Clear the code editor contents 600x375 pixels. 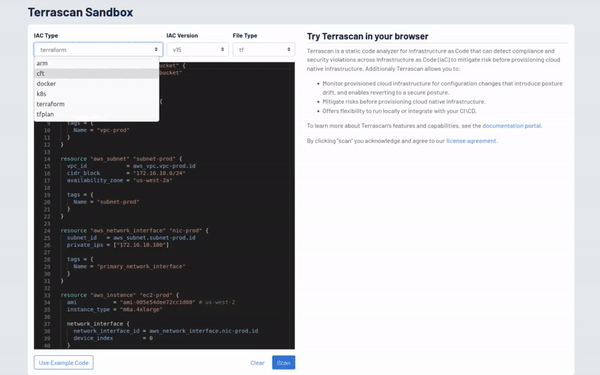pos(257,363)
